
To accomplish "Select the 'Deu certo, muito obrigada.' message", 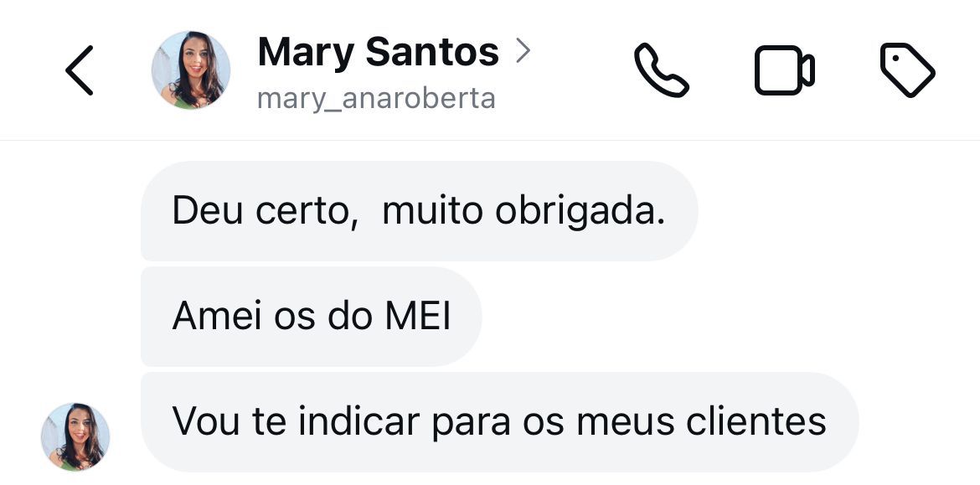I will click(420, 210).
